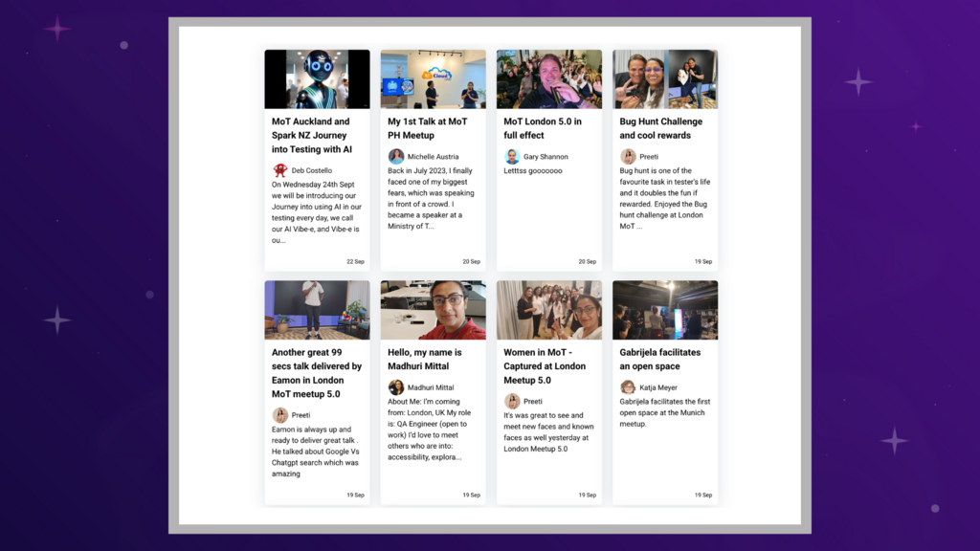Click Preeti's avatar on Women in MoT card
This screenshot has height=551, width=980.
[511, 401]
